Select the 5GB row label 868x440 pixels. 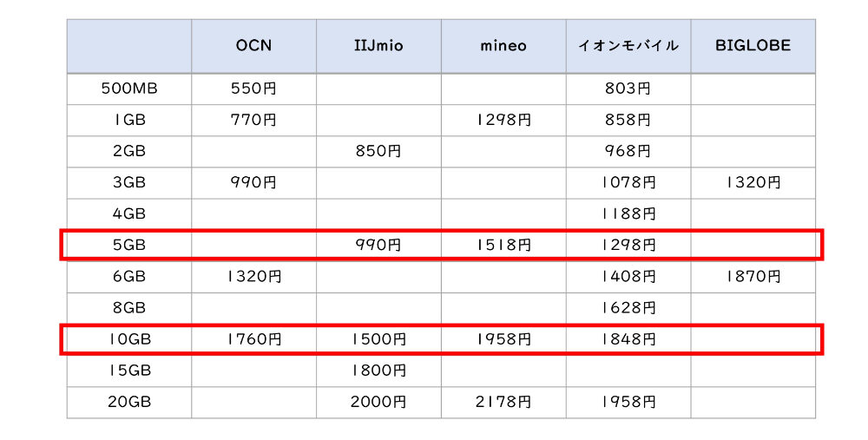[x=129, y=246]
